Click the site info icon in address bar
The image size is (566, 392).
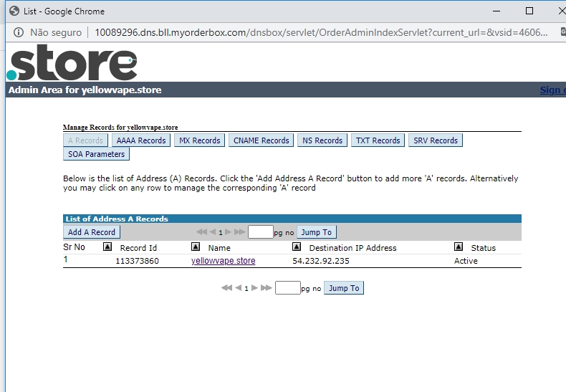(19, 32)
